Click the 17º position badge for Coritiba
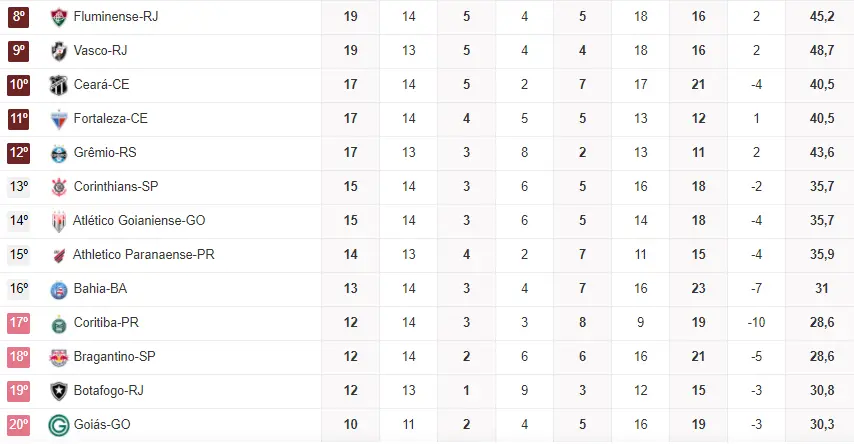Image resolution: width=854 pixels, height=444 pixels. pos(19,323)
